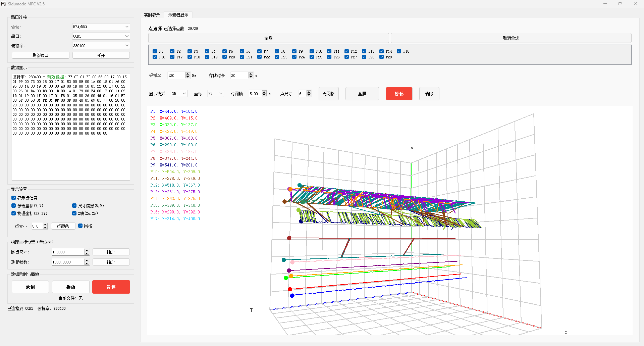This screenshot has width=644, height=346.
Task: Uncheck the P29 point checkbox
Action: (x=382, y=57)
